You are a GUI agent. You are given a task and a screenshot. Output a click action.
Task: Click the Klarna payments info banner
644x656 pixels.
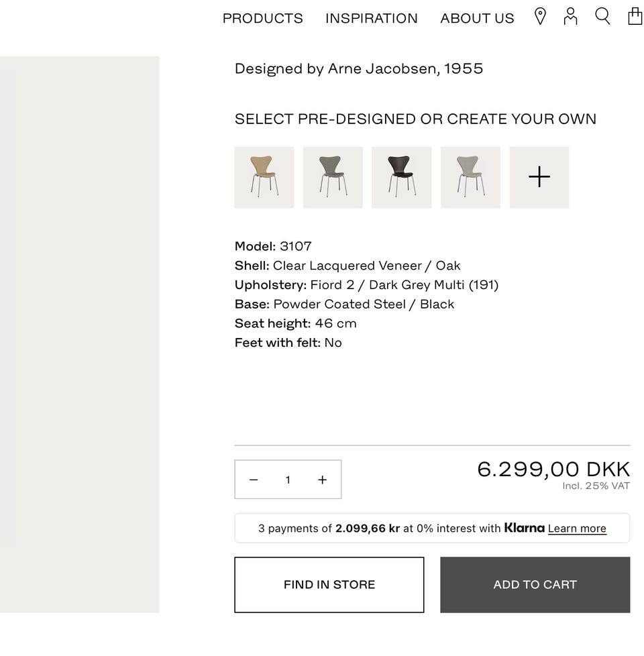point(376,529)
